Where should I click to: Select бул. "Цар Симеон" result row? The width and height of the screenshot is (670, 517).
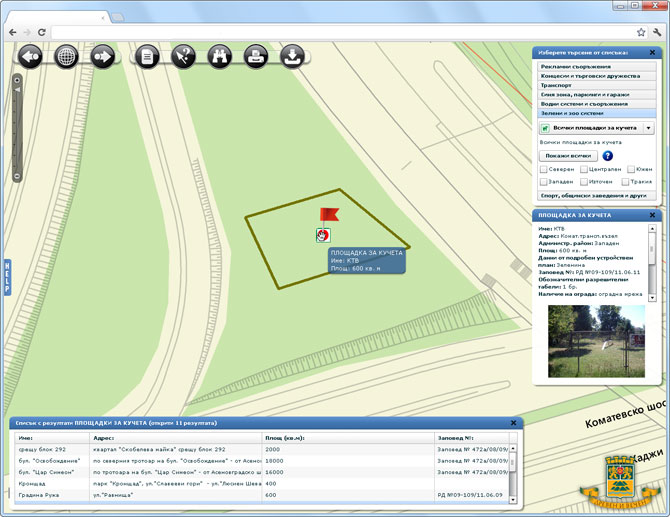pyautogui.click(x=262, y=473)
